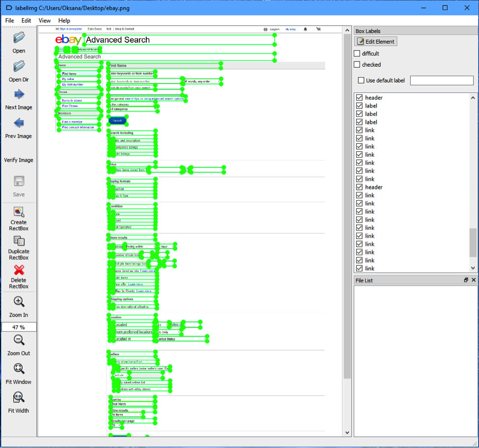The width and height of the screenshot is (479, 448).
Task: Float the File List panel
Action: (466, 280)
